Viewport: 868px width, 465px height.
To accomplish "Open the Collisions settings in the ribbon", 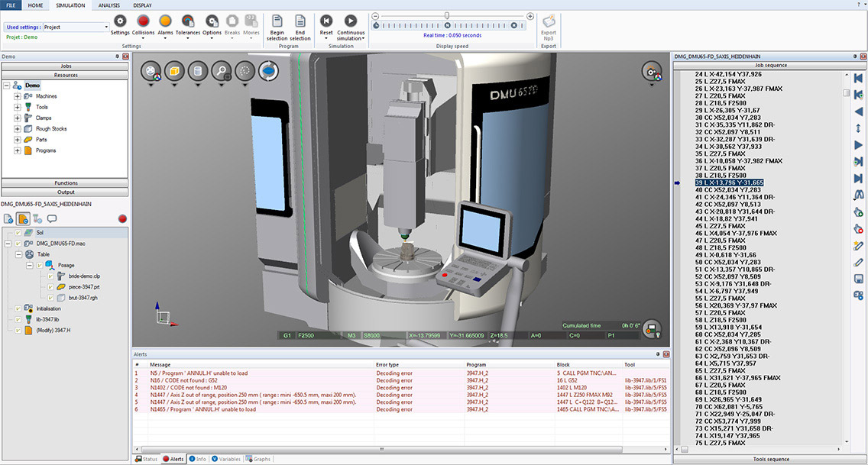I will pyautogui.click(x=143, y=22).
